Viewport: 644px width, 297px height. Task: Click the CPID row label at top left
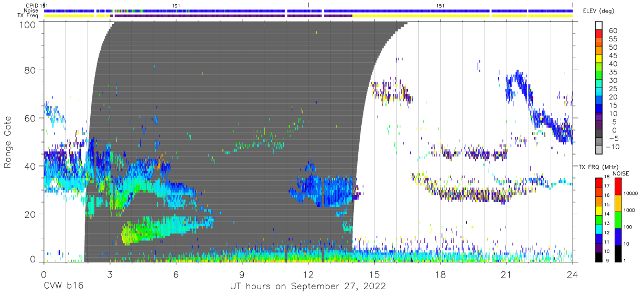click(x=31, y=5)
